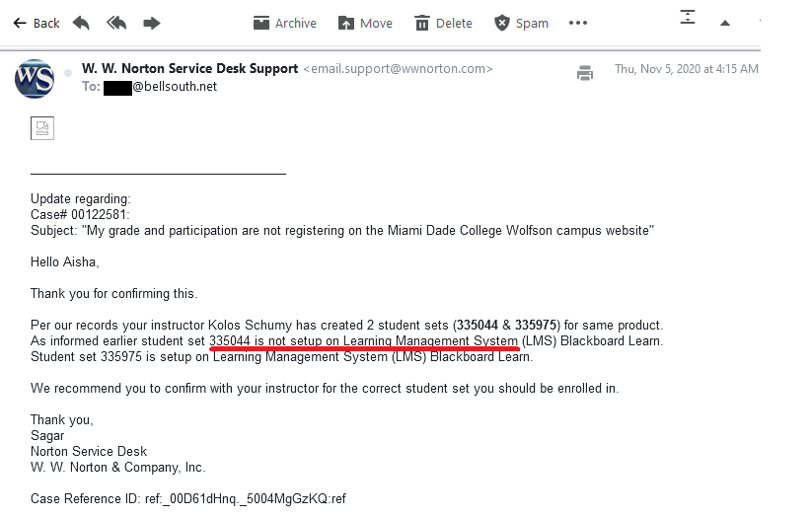Click the W. W. Norton sender avatar
The height and width of the screenshot is (518, 812).
(35, 78)
